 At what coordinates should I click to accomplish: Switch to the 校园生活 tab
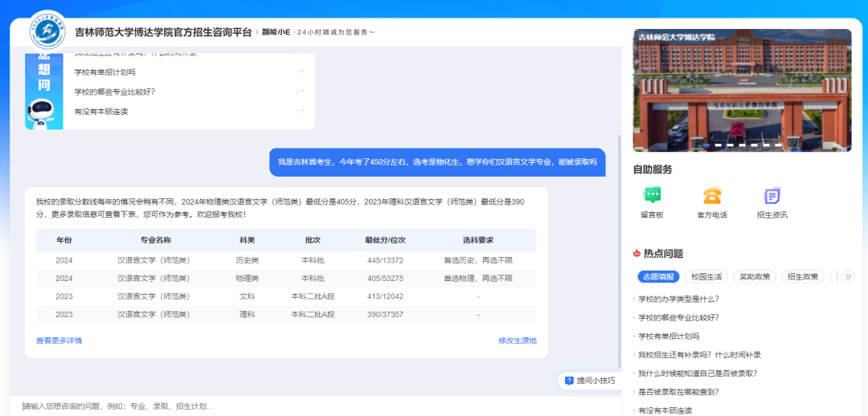[707, 276]
